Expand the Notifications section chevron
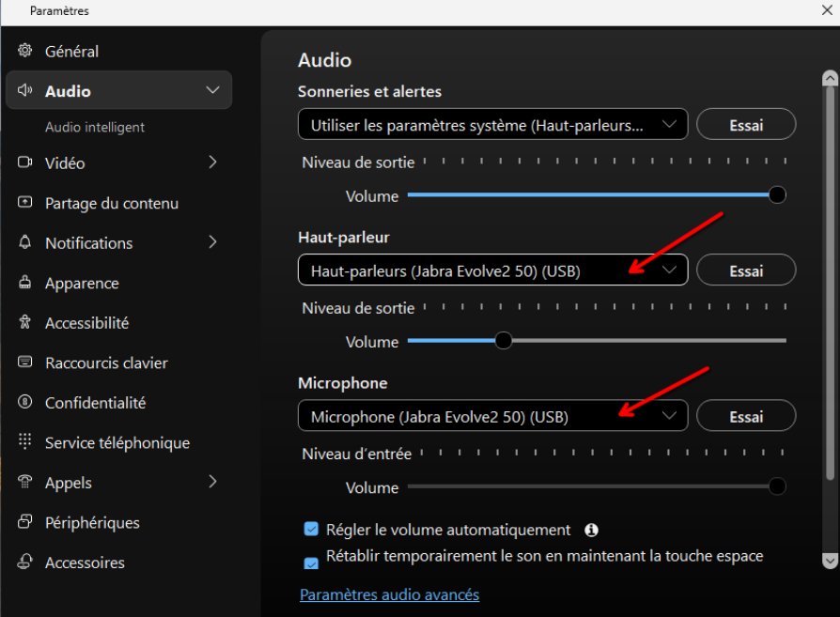The width and height of the screenshot is (840, 617). [212, 242]
